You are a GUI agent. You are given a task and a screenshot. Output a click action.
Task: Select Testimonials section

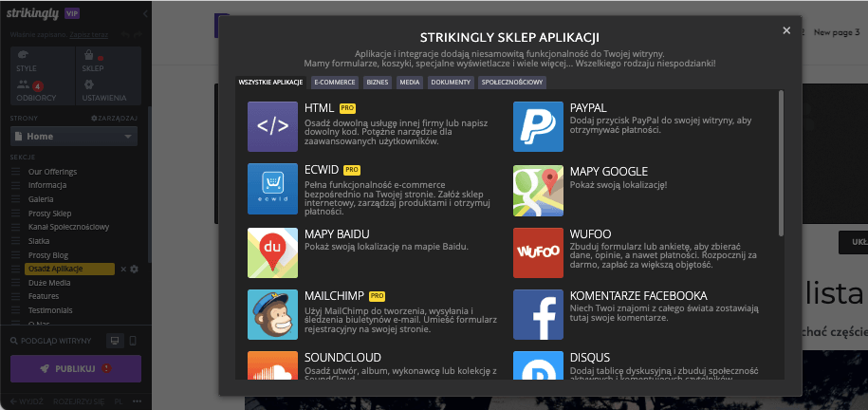(x=50, y=310)
